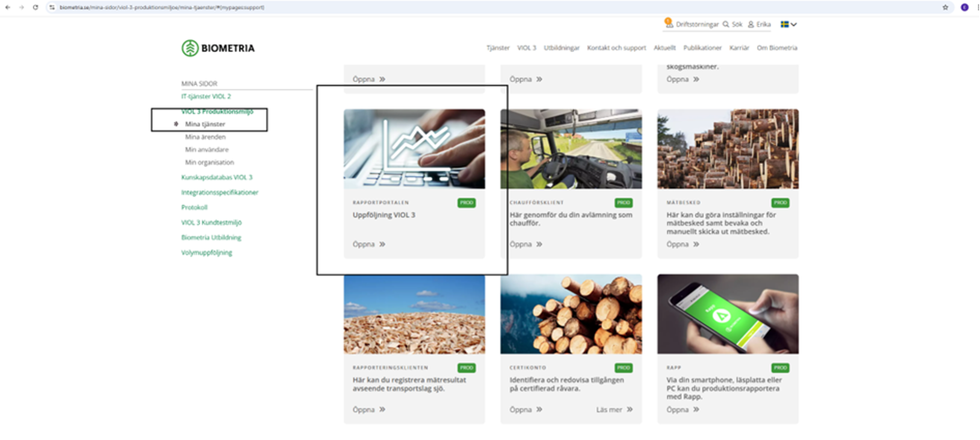Viewport: 980px width, 440px height.
Task: Select Min organisation in sidebar
Action: (x=209, y=162)
